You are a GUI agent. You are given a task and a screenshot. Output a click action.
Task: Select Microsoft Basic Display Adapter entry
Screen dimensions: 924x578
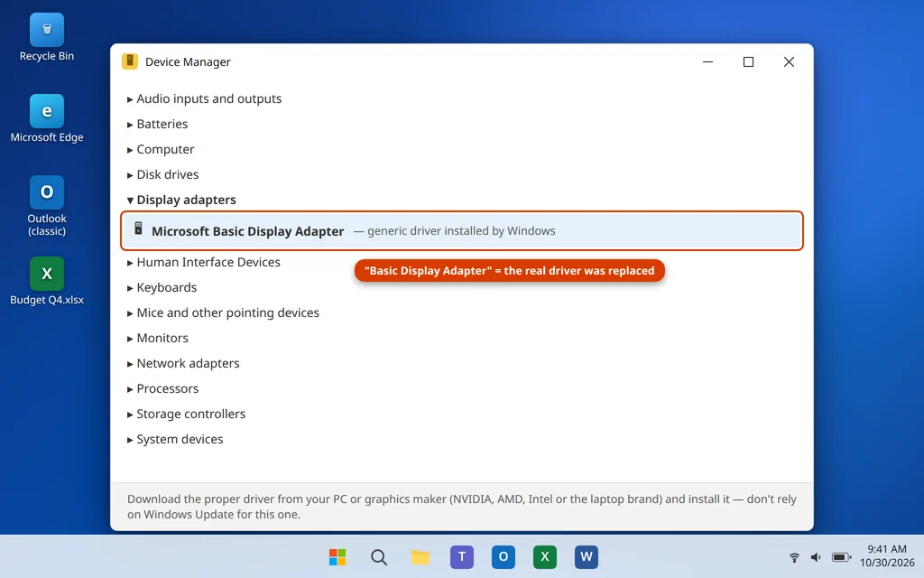click(461, 230)
